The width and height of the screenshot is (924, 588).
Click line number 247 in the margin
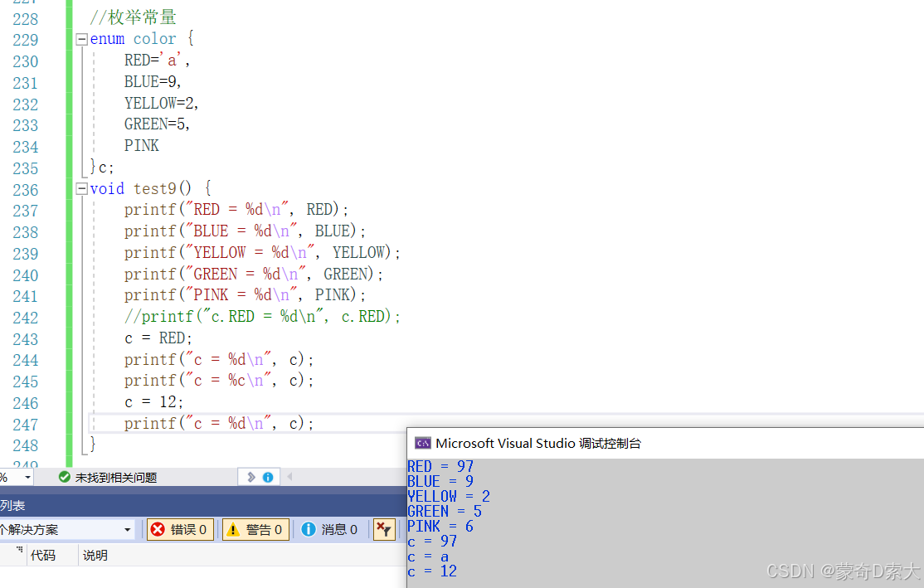(26, 425)
